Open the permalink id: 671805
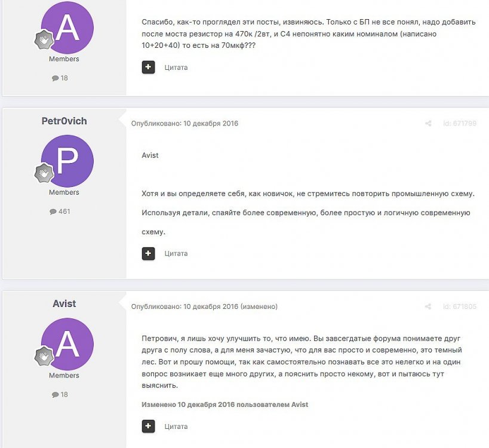The width and height of the screenshot is (489, 448). pyautogui.click(x=459, y=306)
